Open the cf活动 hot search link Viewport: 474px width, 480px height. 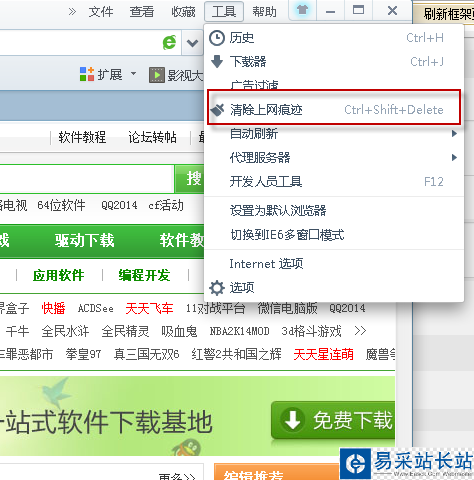(166, 205)
